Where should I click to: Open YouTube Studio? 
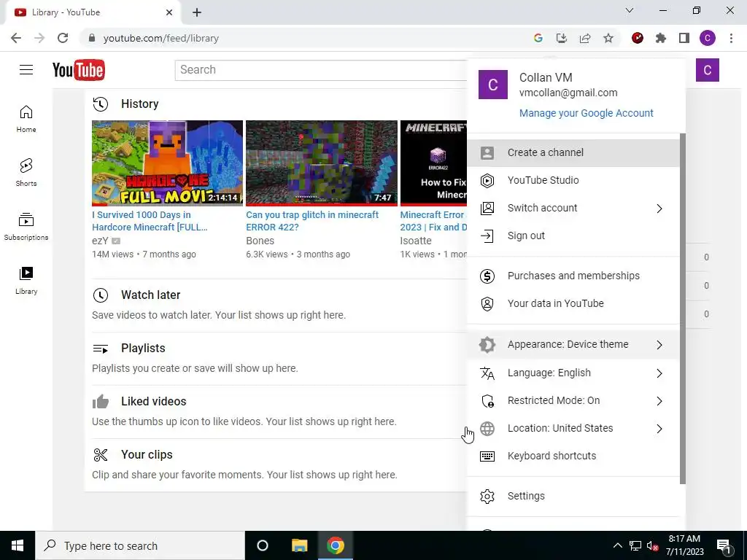pyautogui.click(x=573, y=181)
